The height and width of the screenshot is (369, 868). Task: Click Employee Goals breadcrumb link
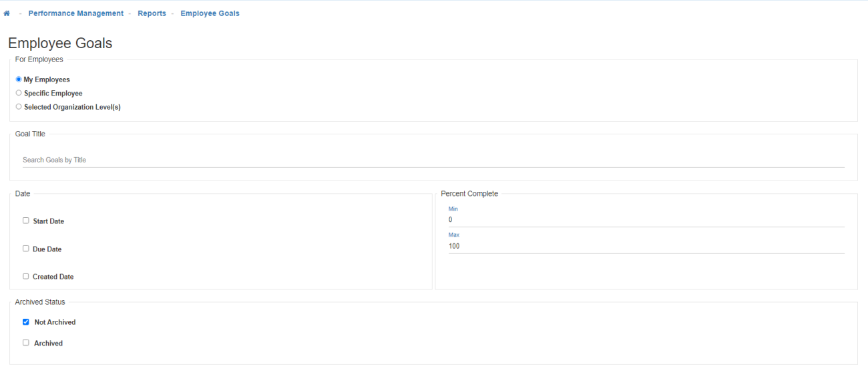210,13
